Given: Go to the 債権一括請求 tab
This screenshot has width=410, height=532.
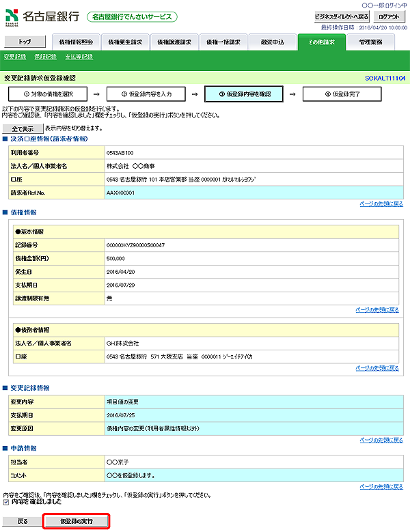Looking at the screenshot, I should pos(223,42).
